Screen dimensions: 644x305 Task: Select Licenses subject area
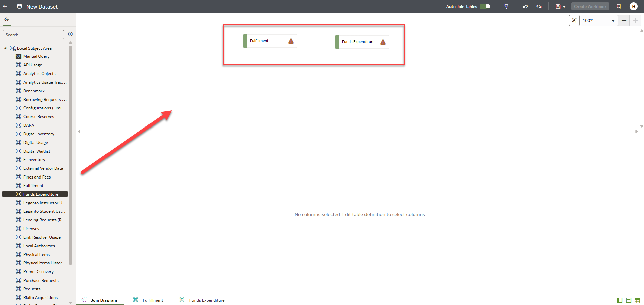(x=31, y=229)
